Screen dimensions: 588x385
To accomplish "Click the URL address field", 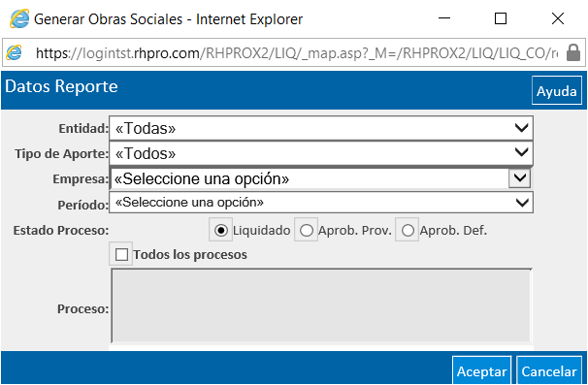I will 296,53.
